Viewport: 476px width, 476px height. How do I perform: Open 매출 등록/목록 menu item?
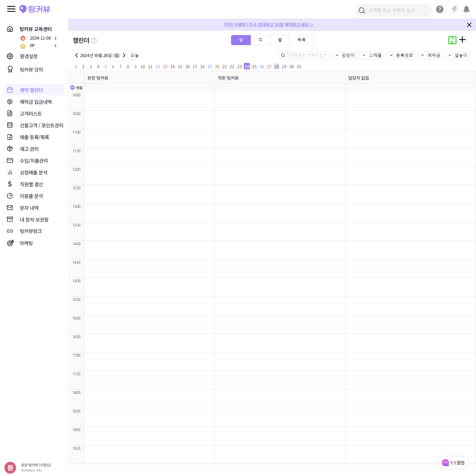34,137
